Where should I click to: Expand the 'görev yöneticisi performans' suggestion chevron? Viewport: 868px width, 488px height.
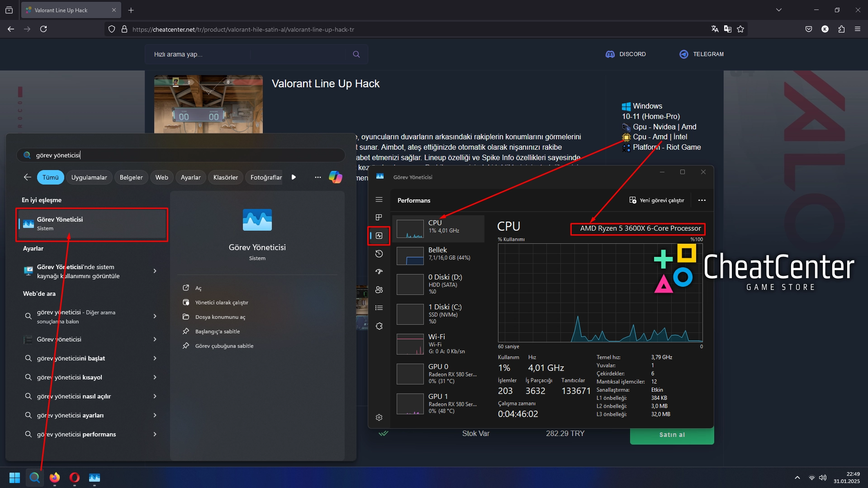click(155, 434)
